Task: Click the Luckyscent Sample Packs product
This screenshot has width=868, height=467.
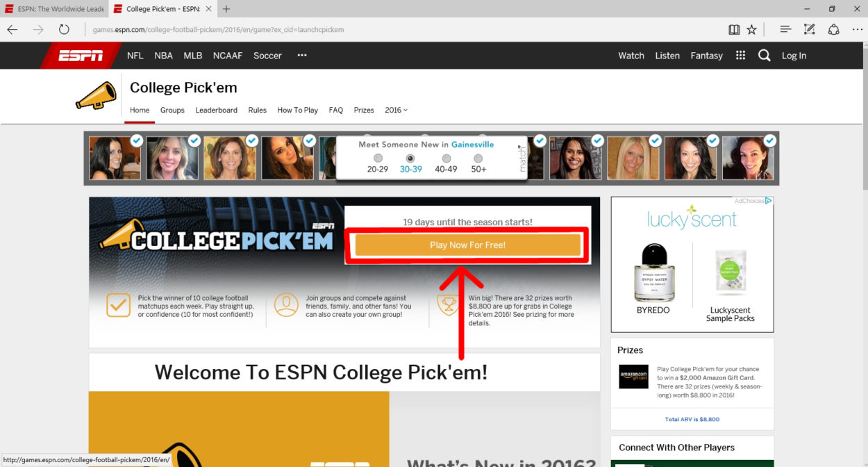Action: [730, 285]
